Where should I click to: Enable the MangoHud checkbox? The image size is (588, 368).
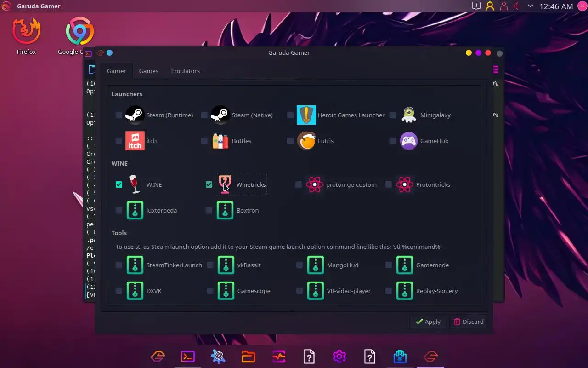pos(300,265)
